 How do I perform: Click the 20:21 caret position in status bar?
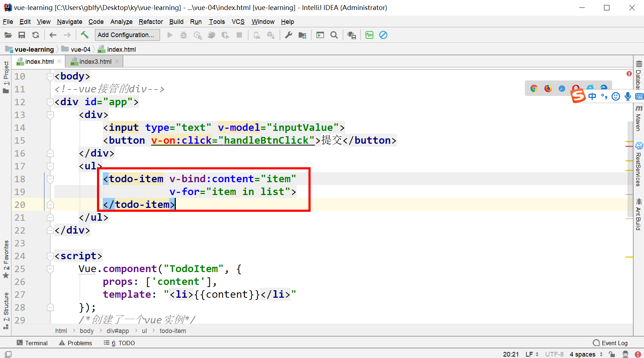[x=511, y=354]
